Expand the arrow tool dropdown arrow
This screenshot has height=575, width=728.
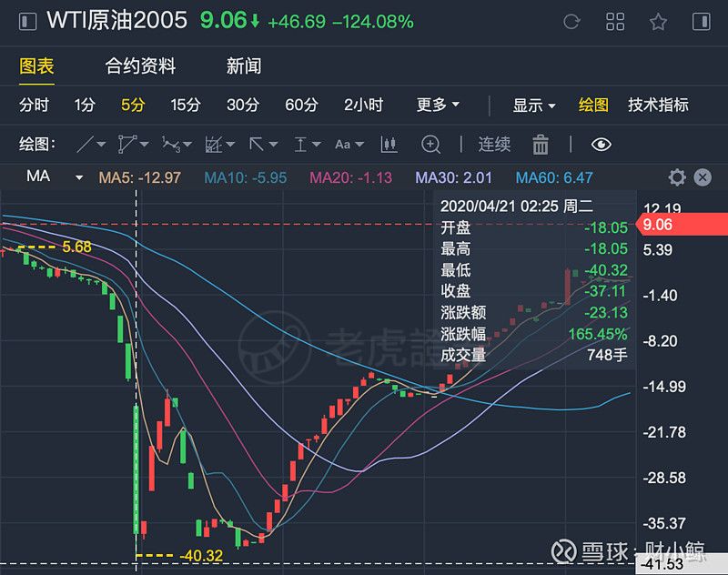coord(274,145)
